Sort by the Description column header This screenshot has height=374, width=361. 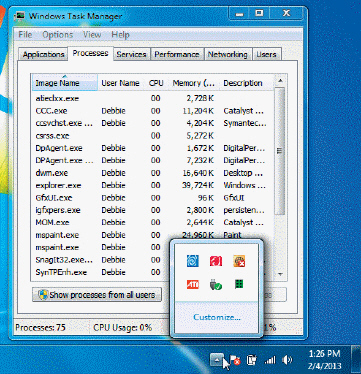pyautogui.click(x=247, y=83)
